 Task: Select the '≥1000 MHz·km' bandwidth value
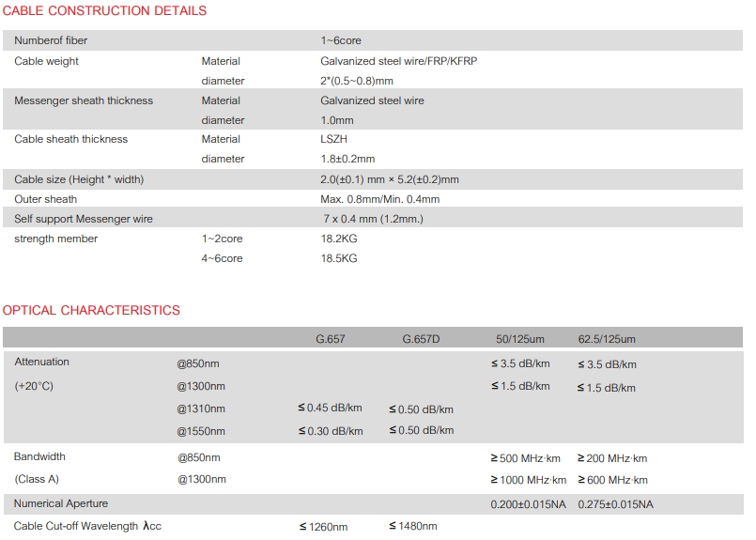pos(528,481)
